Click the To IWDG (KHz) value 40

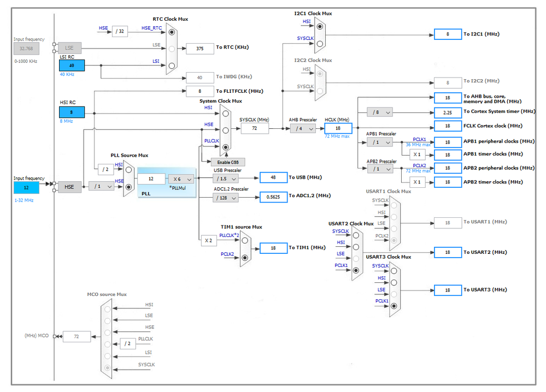[x=200, y=78]
